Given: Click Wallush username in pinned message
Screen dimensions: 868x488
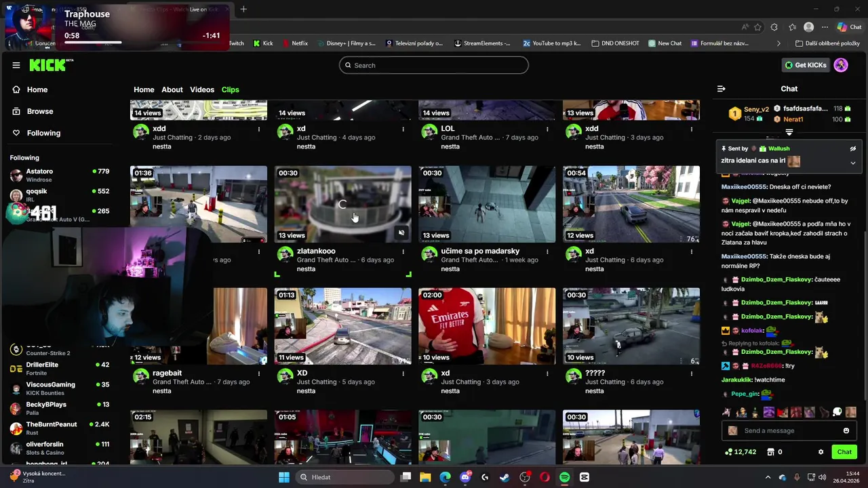Looking at the screenshot, I should [x=779, y=148].
